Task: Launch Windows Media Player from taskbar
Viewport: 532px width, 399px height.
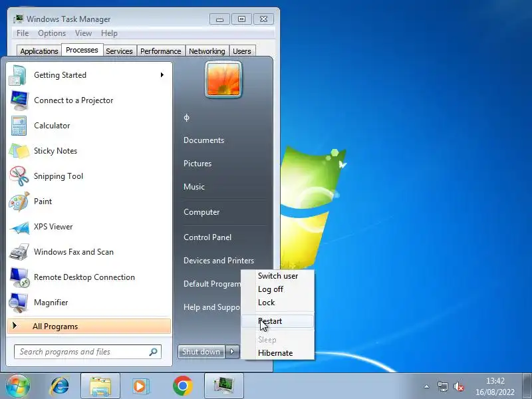Action: (140, 386)
